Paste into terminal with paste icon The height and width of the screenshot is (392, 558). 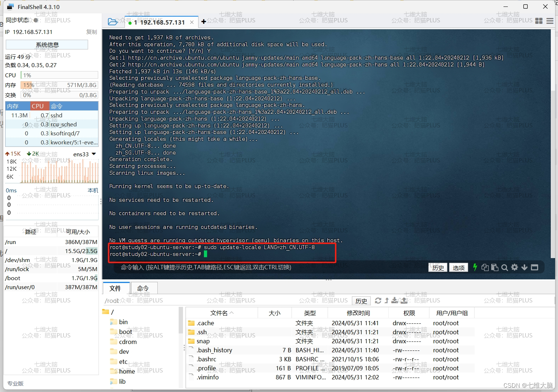click(495, 267)
